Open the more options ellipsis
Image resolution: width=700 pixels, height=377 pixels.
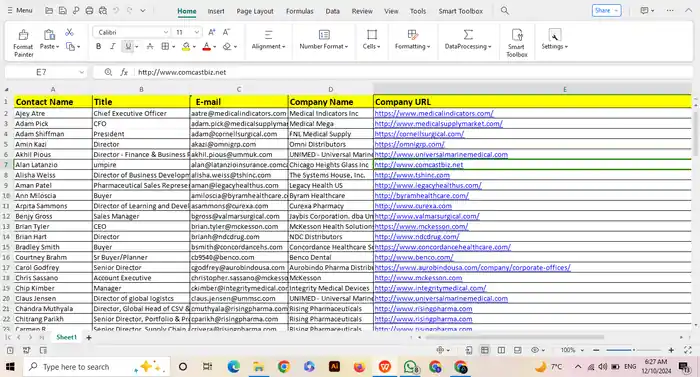pos(670,10)
